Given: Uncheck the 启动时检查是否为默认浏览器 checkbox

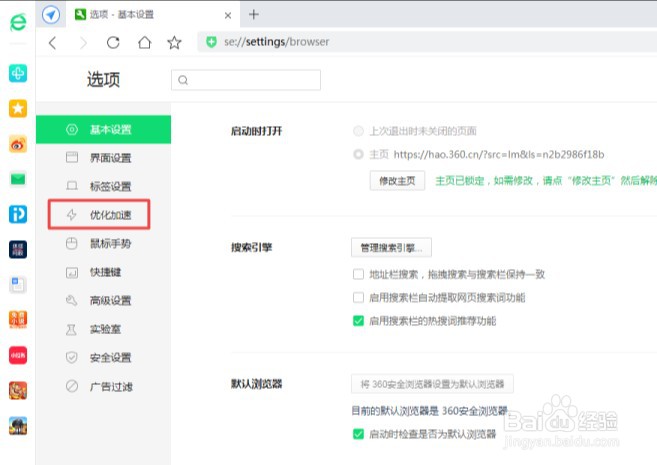Looking at the screenshot, I should click(358, 434).
